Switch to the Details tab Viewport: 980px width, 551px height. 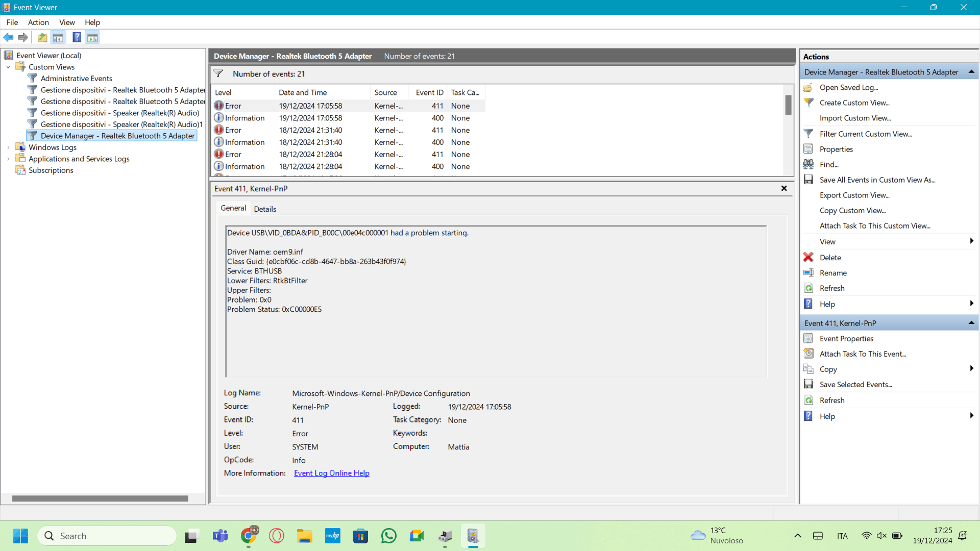pos(265,209)
